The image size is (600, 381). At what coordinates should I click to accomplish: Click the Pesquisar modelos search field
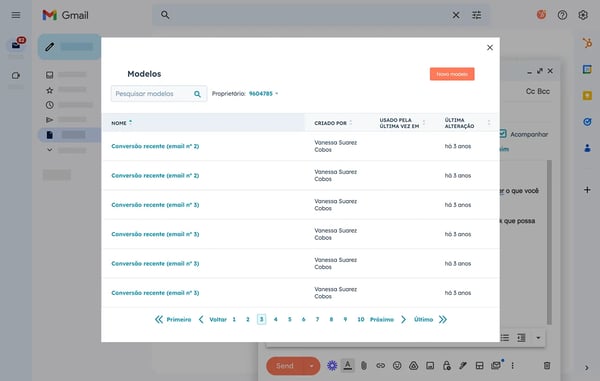[x=159, y=94]
